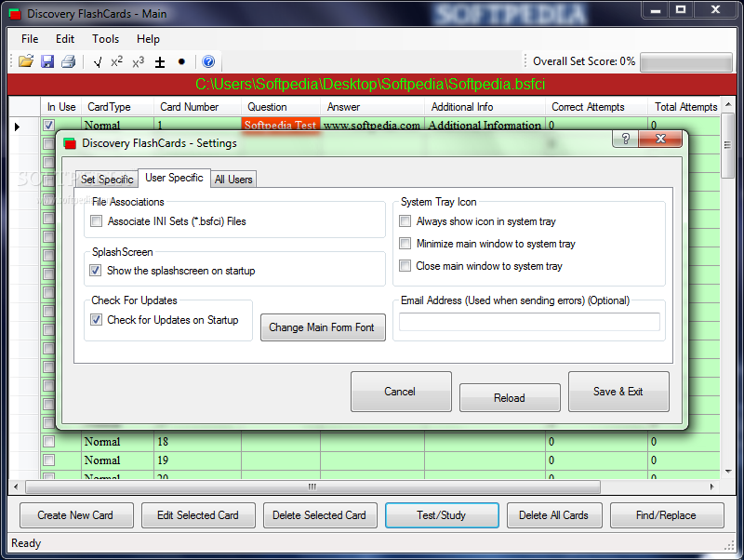Click the CardType column header
744x560 pixels.
point(118,107)
